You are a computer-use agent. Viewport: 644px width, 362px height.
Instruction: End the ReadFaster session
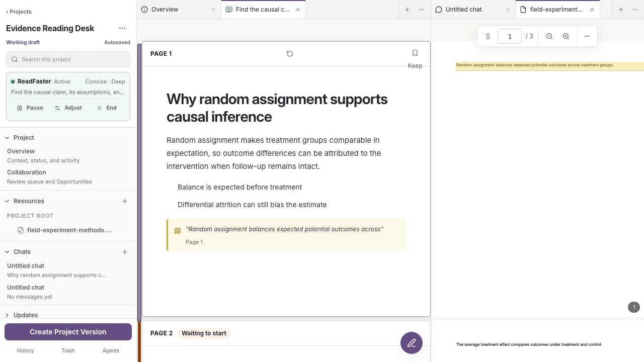click(x=107, y=108)
